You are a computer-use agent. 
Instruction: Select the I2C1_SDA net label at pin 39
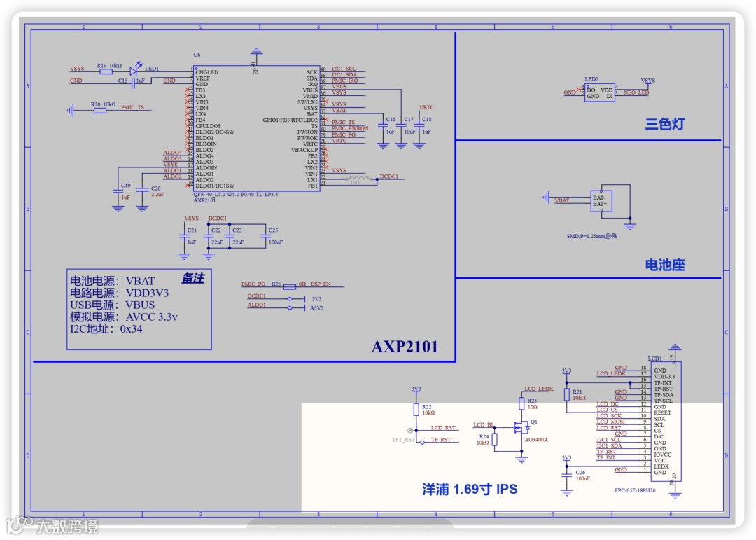click(344, 74)
